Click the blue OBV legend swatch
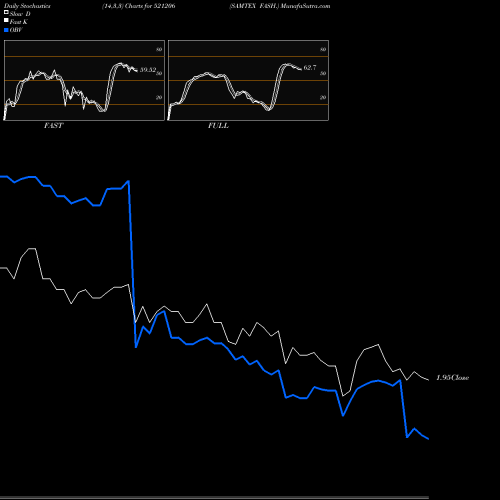This screenshot has height=500, width=500. (x=6, y=30)
